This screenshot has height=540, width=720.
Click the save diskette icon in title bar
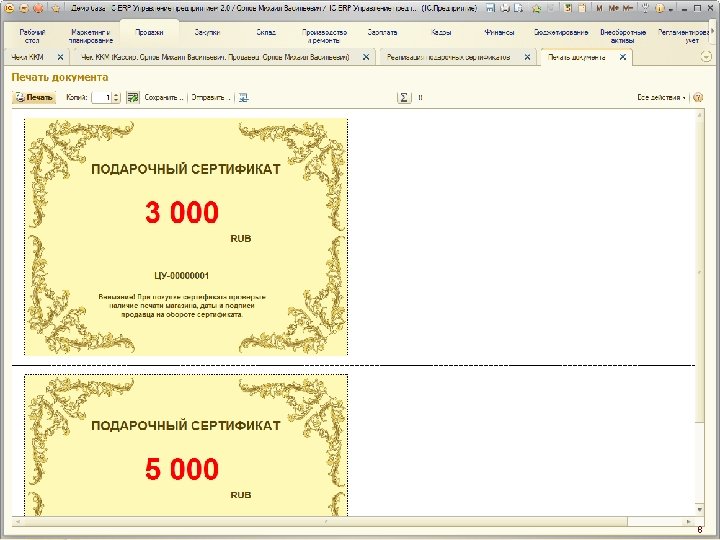click(490, 8)
